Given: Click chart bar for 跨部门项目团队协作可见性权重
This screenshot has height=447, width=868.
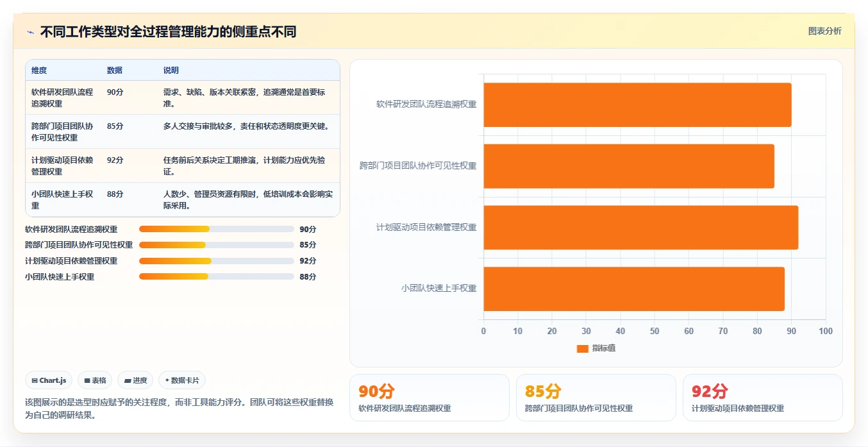Looking at the screenshot, I should pyautogui.click(x=629, y=166).
